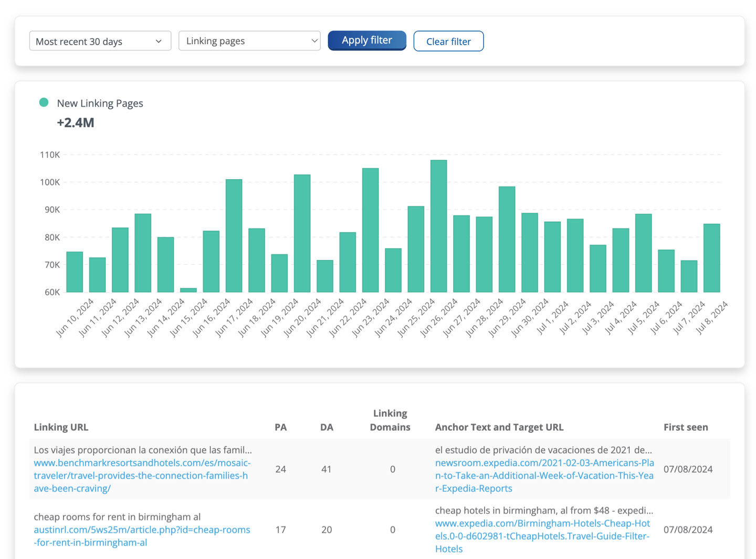Screen dimensions: 756x559
Task: Select the Jun 23, 2024 bar
Action: 371,230
